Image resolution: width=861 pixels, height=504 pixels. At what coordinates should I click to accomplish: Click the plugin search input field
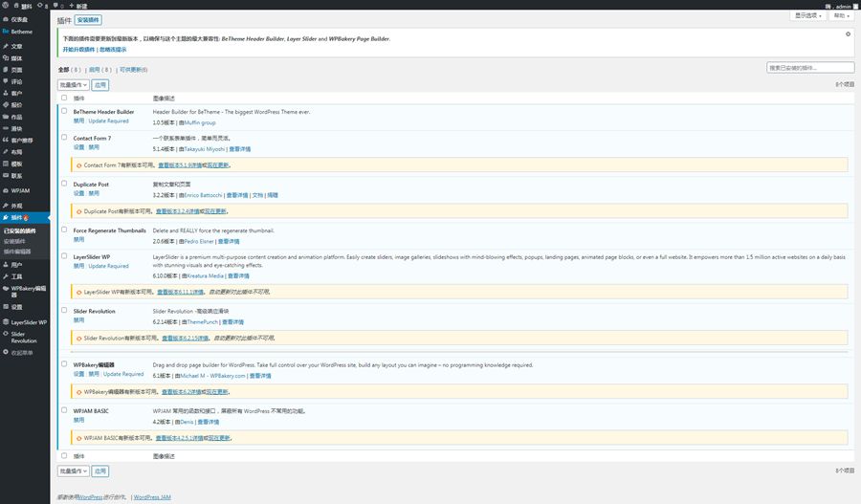(810, 68)
